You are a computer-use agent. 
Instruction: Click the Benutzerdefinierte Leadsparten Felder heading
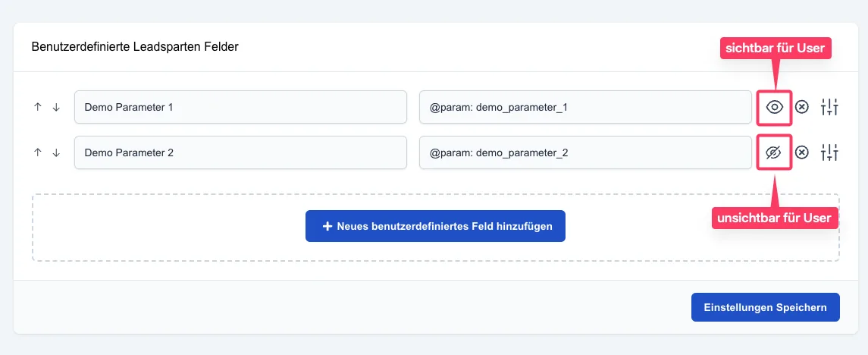135,47
